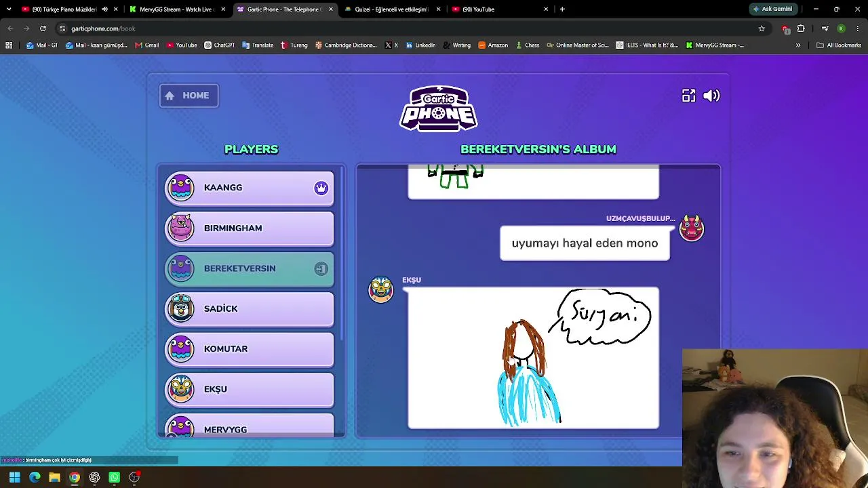Select player SADİCK in players list
This screenshot has height=488, width=868.
(x=250, y=308)
